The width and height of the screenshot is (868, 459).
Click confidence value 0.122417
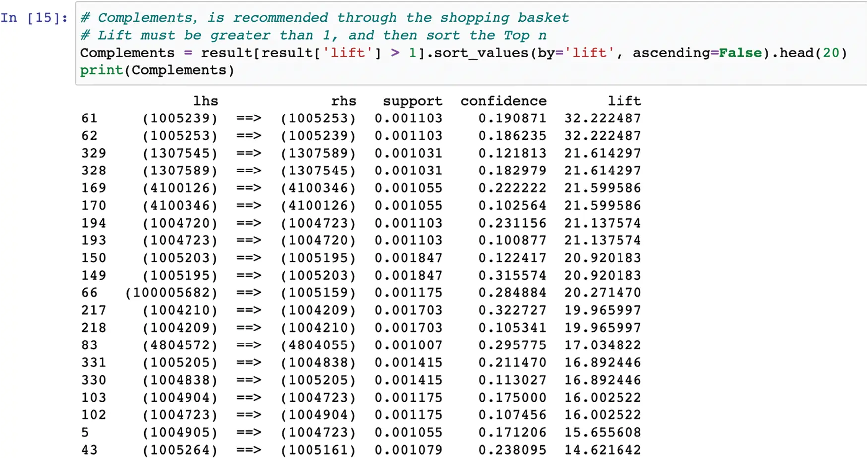click(x=512, y=258)
